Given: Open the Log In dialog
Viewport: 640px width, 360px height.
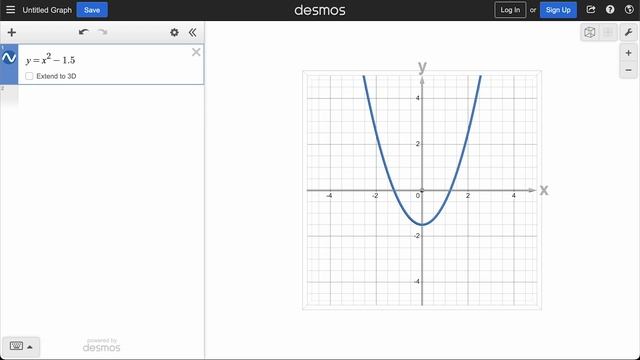Looking at the screenshot, I should pyautogui.click(x=510, y=10).
